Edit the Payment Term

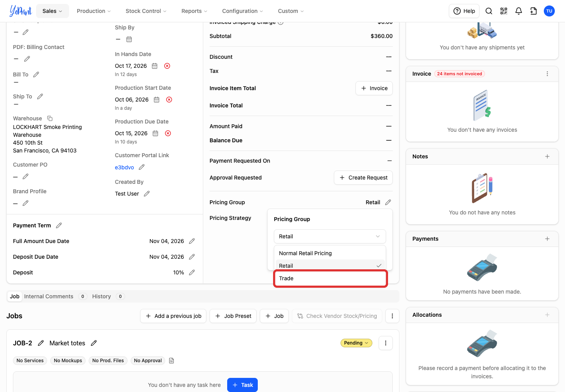(x=59, y=225)
